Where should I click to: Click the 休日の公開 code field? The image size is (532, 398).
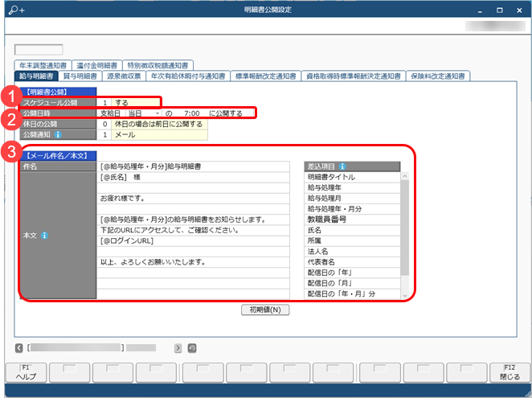[x=104, y=124]
